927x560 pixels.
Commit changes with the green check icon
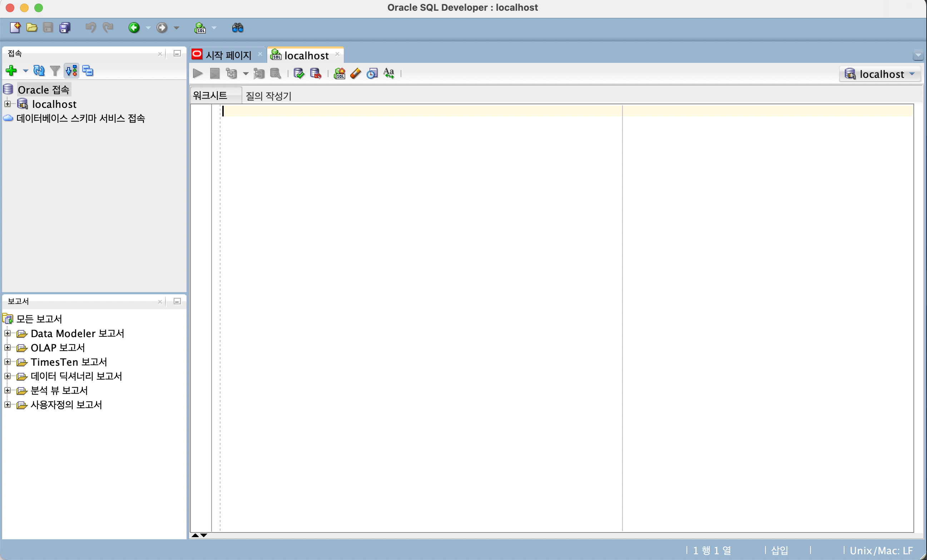click(x=299, y=73)
